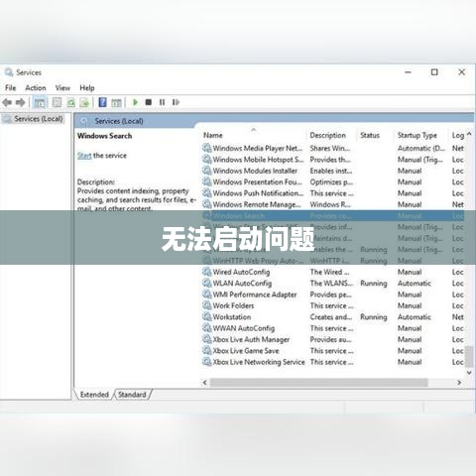Click the Stop Service icon
This screenshot has width=476, height=476.
tap(149, 102)
